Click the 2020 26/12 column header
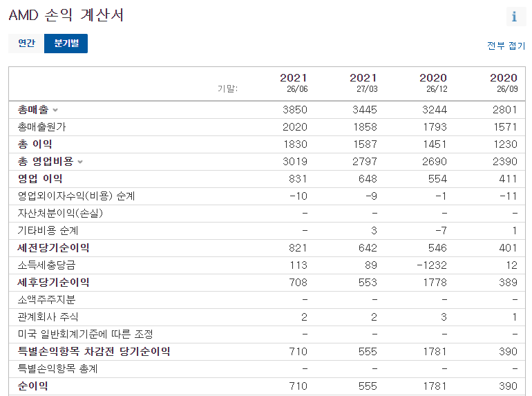 coord(433,83)
